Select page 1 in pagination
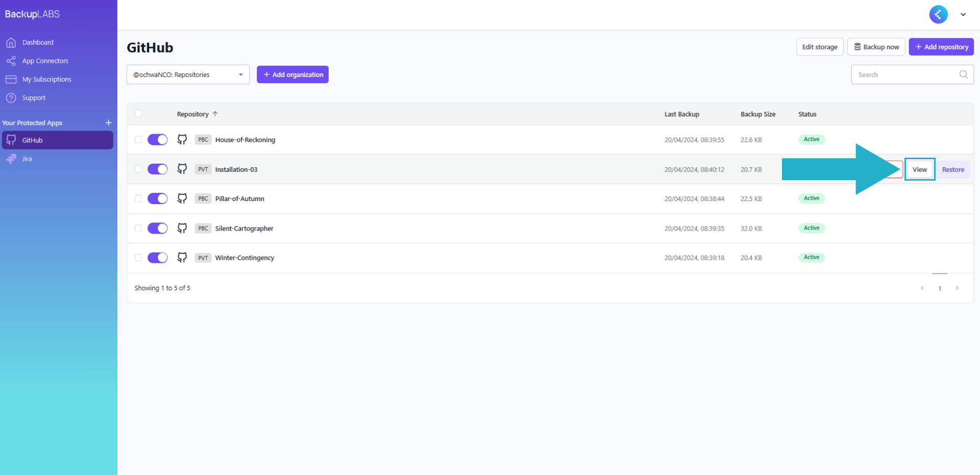The width and height of the screenshot is (980, 475). (940, 288)
